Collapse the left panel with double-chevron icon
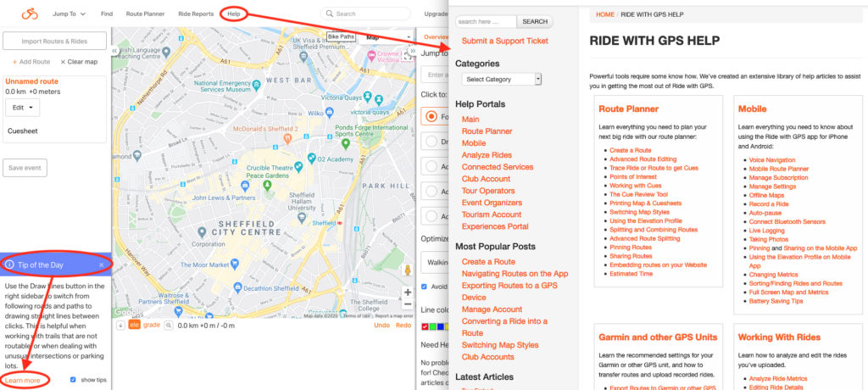 pos(115,50)
